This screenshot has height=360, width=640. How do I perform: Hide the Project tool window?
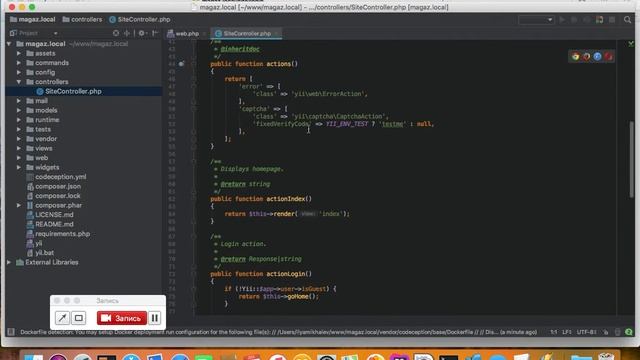(155, 33)
